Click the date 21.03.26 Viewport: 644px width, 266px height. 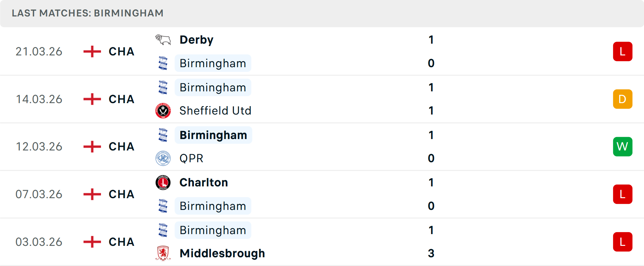[x=39, y=51]
